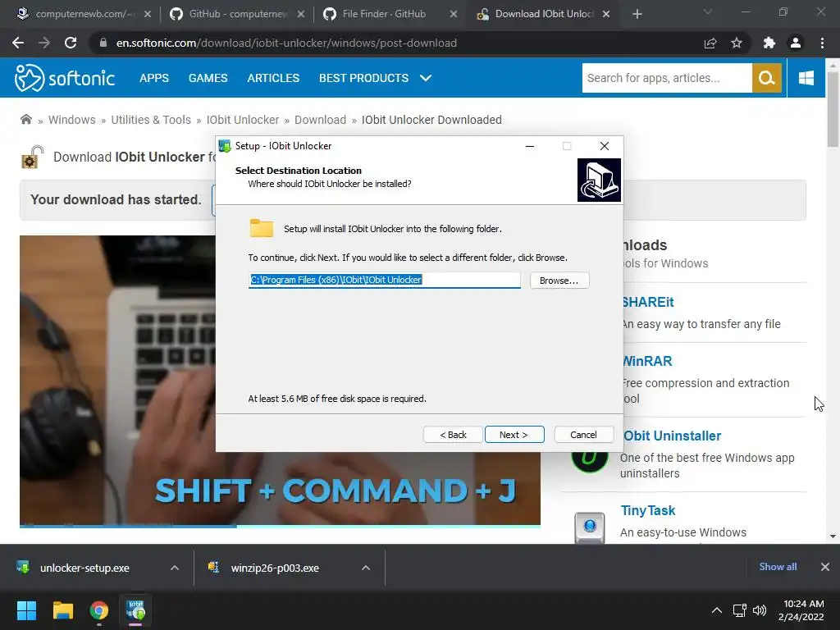The image size is (840, 630).
Task: Click the video thumbnail on the page
Action: tap(280, 380)
